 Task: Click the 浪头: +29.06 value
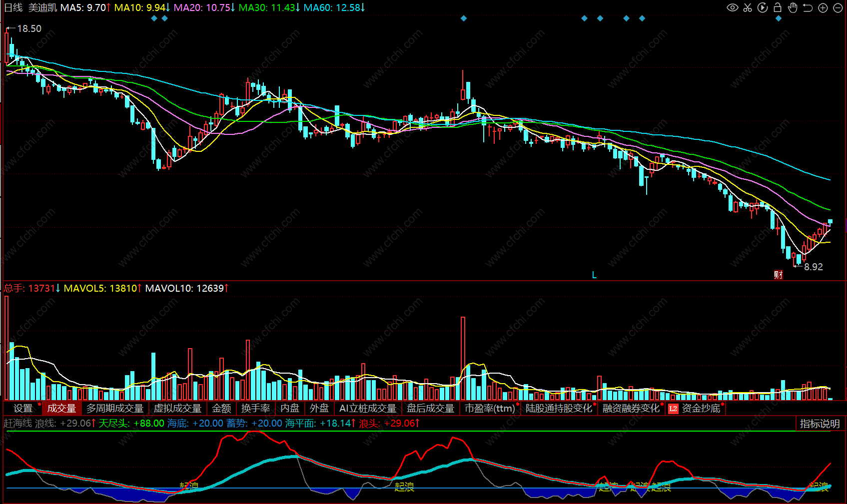coord(390,423)
